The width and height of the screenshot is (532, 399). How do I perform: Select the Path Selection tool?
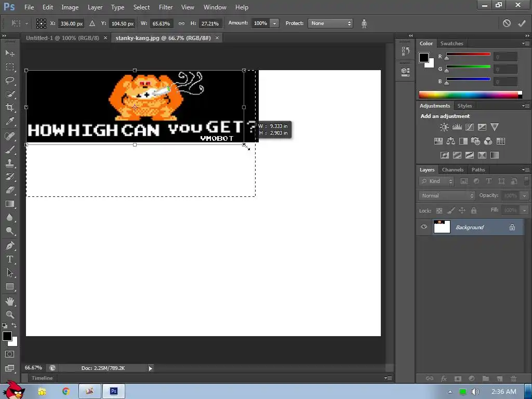9,273
